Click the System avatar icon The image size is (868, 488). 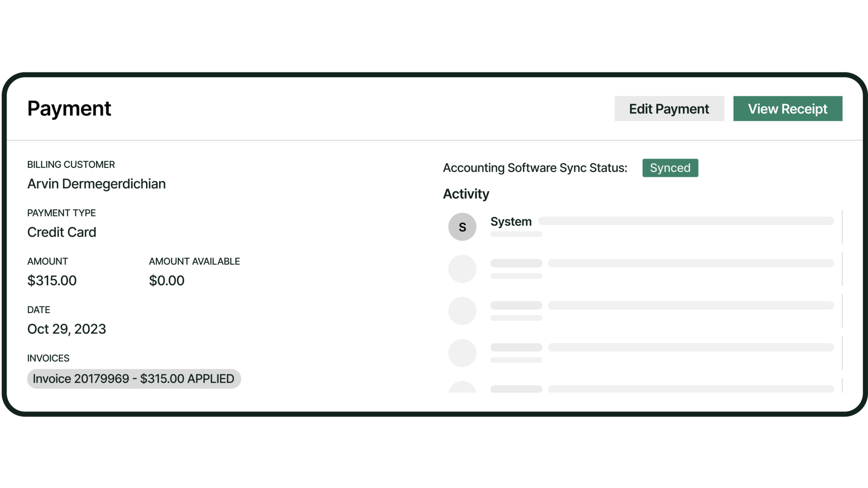(462, 227)
